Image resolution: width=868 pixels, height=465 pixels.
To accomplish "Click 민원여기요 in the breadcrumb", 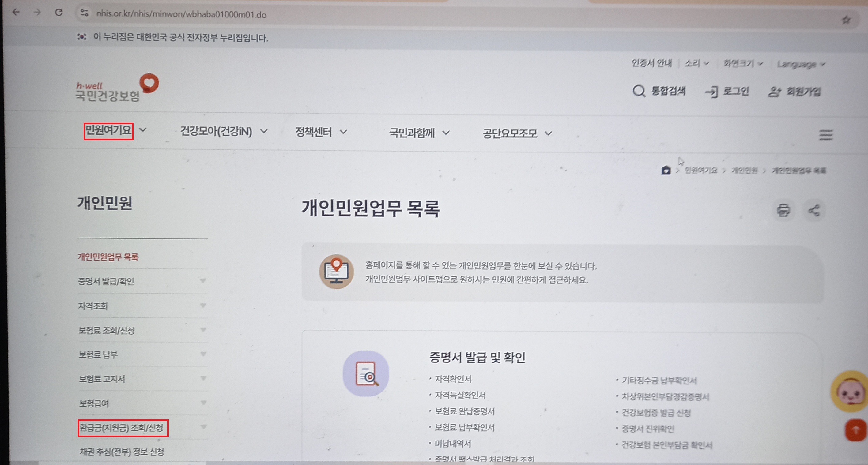I will 701,171.
